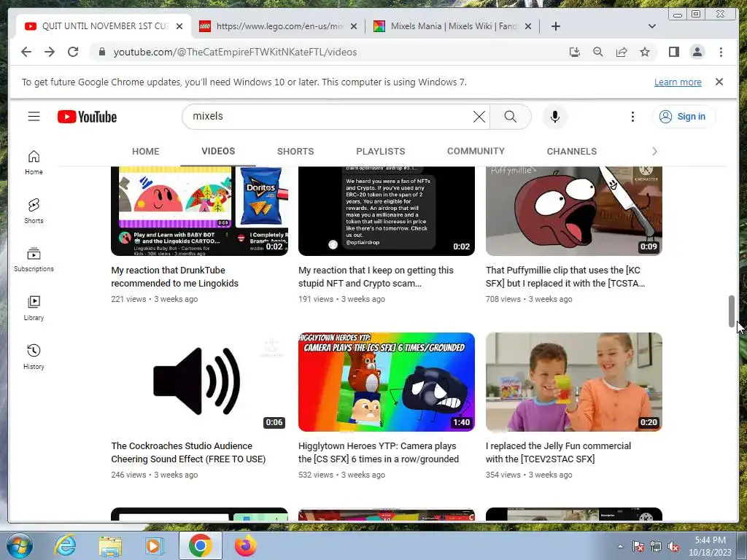
Task: Open channel CHANNELS tab
Action: pos(571,152)
